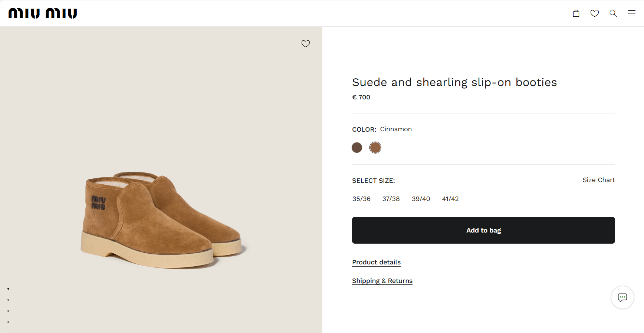This screenshot has width=644, height=333.
Task: Open the hamburger menu icon
Action: pyautogui.click(x=631, y=14)
